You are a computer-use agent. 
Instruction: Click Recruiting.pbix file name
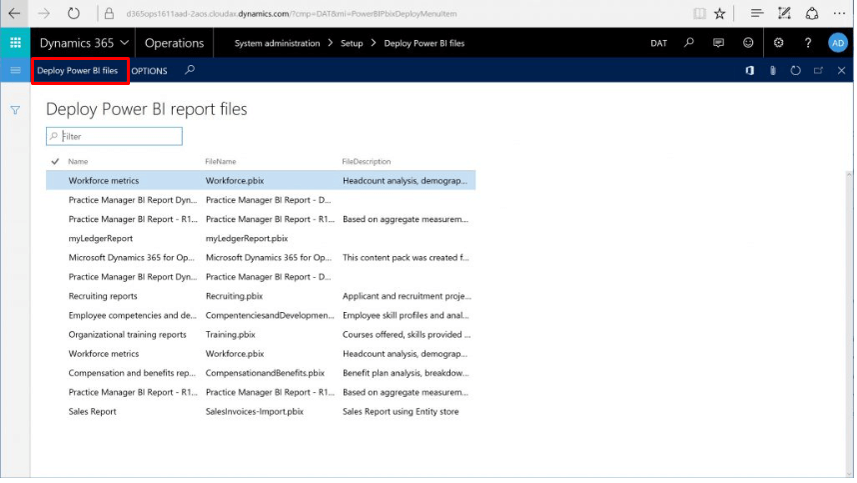coord(234,296)
